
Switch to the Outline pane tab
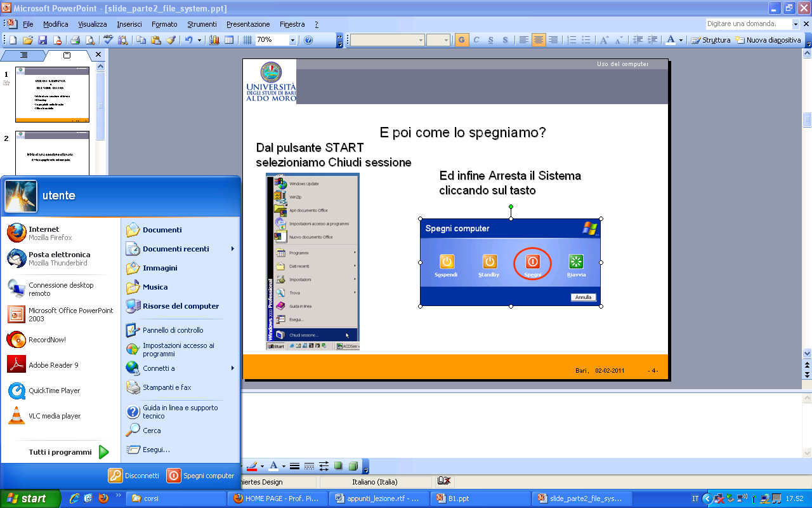[23, 55]
